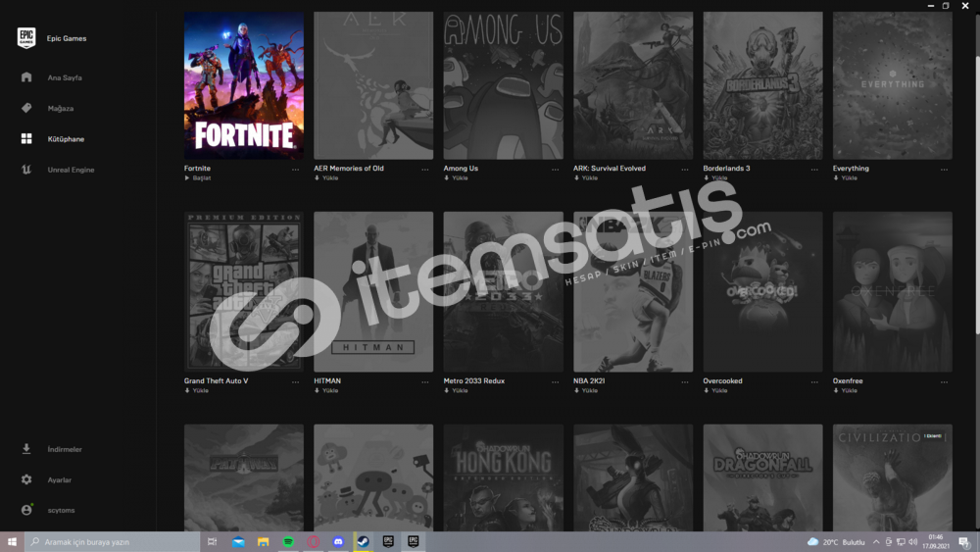Open Shadowrun Hong Kong cover thumbnail
980x552 pixels.
pyautogui.click(x=503, y=477)
